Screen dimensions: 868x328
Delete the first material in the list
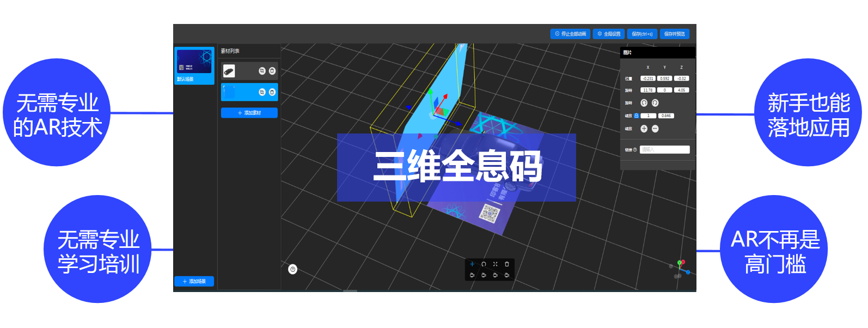(272, 71)
